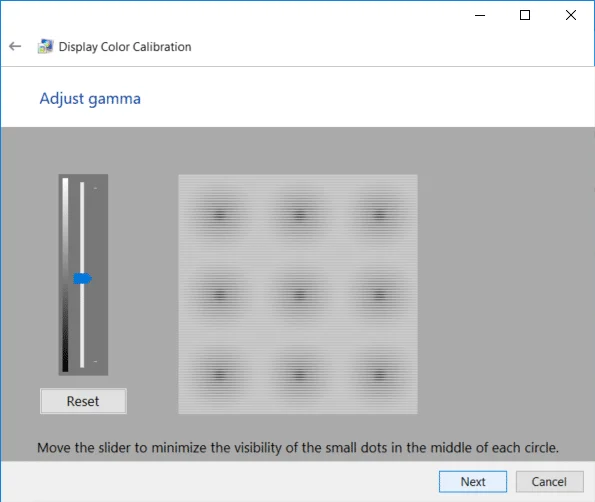This screenshot has height=502, width=595.
Task: Reset the gamma setting
Action: [x=83, y=401]
